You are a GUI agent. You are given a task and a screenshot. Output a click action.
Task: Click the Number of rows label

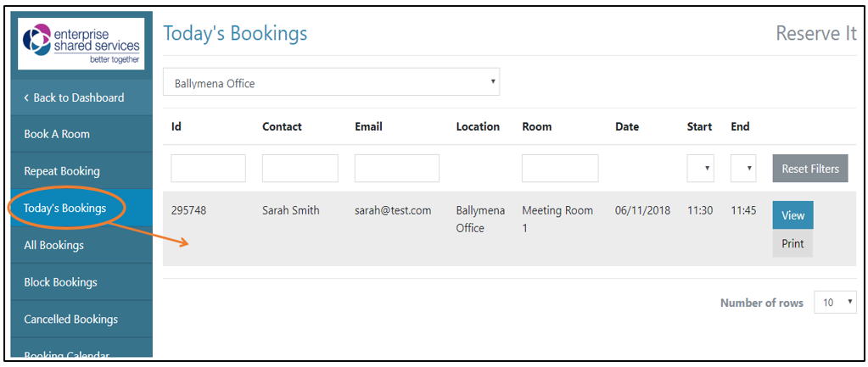pos(762,303)
